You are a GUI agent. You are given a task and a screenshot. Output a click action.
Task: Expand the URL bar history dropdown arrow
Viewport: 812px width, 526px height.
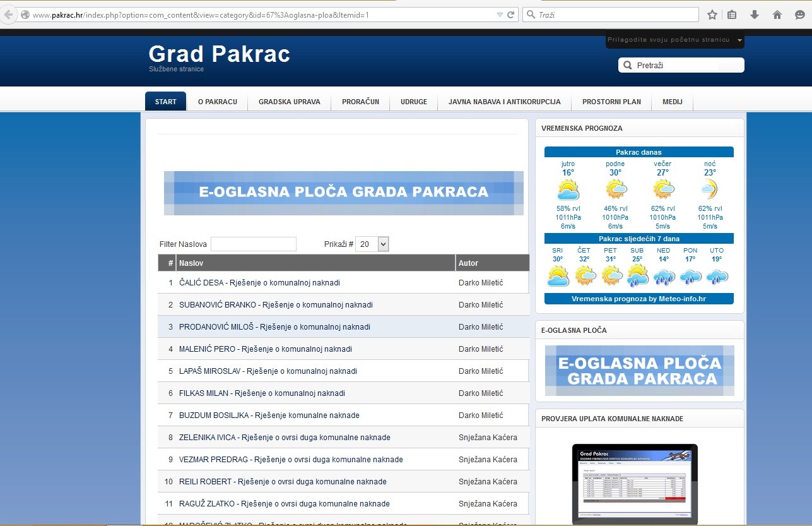pos(500,15)
